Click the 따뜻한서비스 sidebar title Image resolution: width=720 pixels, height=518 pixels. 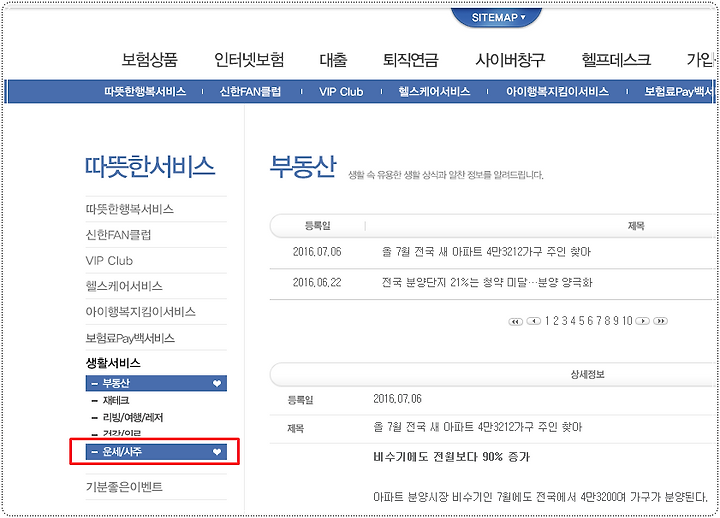[x=150, y=166]
